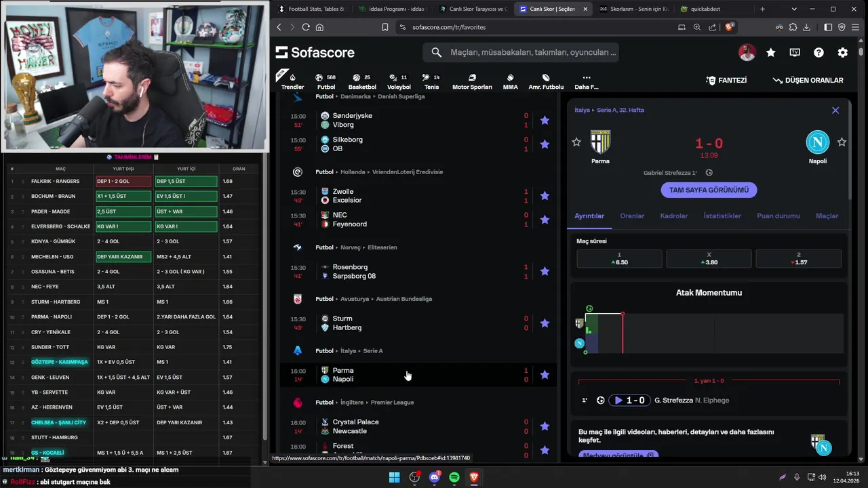Open browser extensions puzzle icon
868x488 pixels.
click(x=793, y=27)
